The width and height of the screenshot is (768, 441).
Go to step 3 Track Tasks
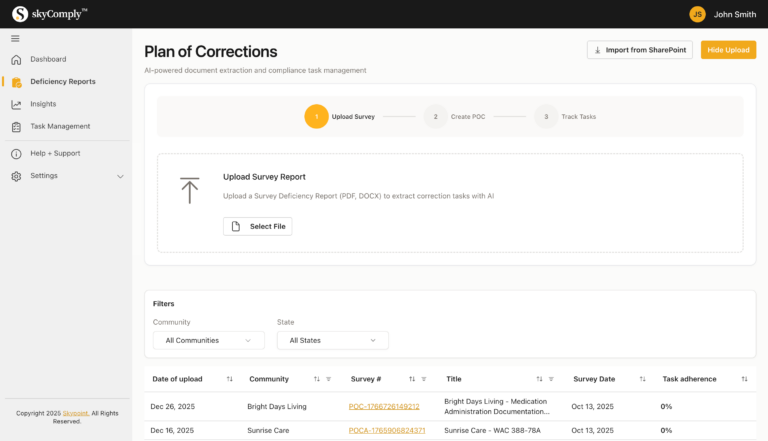coord(546,117)
